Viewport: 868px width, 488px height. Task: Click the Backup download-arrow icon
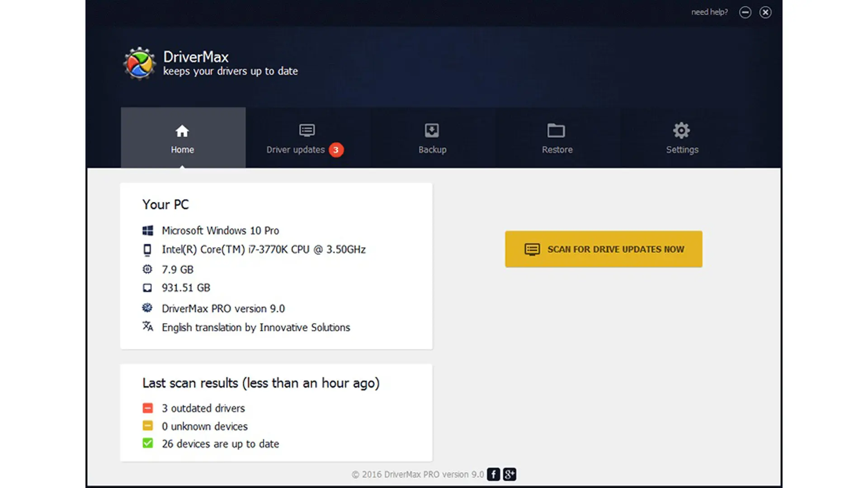(432, 131)
